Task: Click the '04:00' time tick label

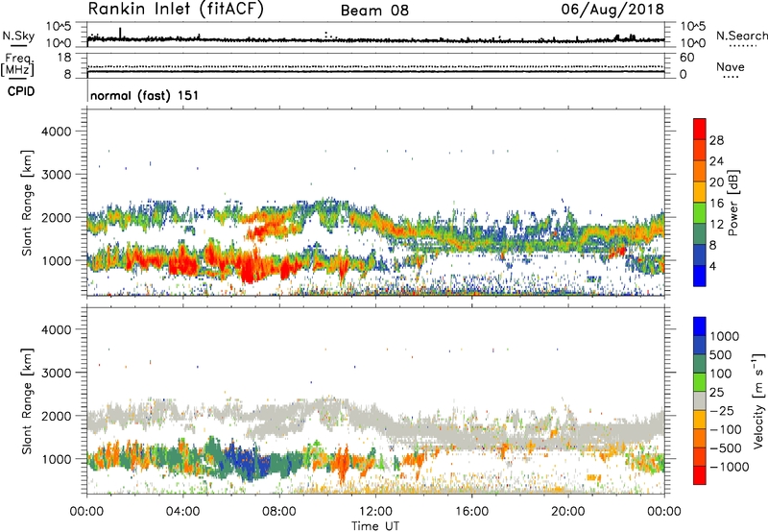Action: 183,512
